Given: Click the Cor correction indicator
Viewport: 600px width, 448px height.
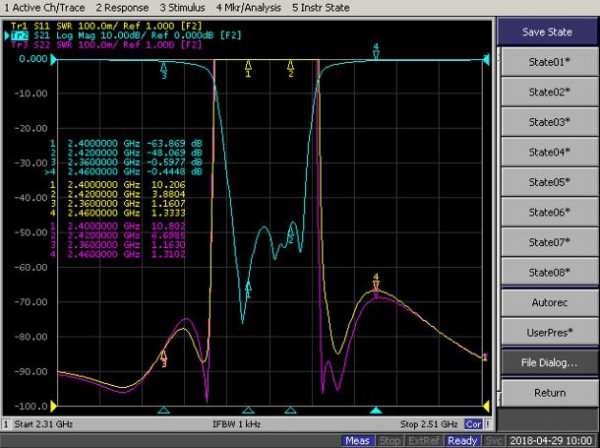Looking at the screenshot, I should [x=473, y=424].
